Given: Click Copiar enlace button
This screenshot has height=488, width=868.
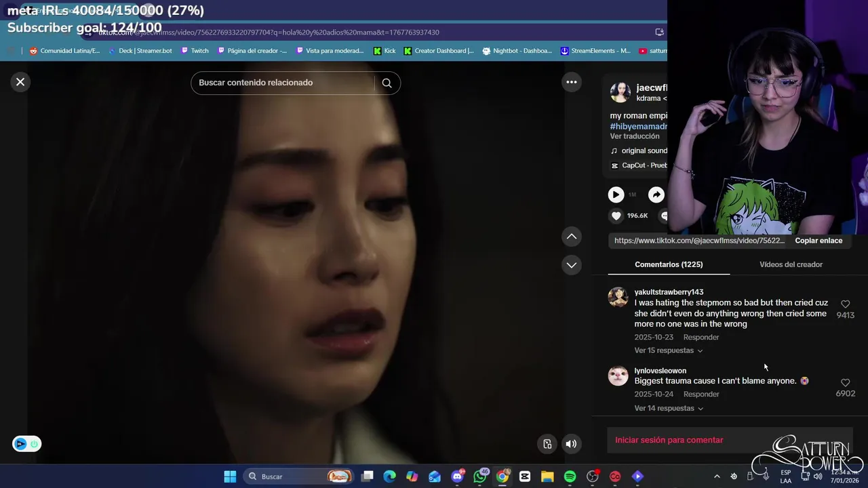Looking at the screenshot, I should pos(818,241).
